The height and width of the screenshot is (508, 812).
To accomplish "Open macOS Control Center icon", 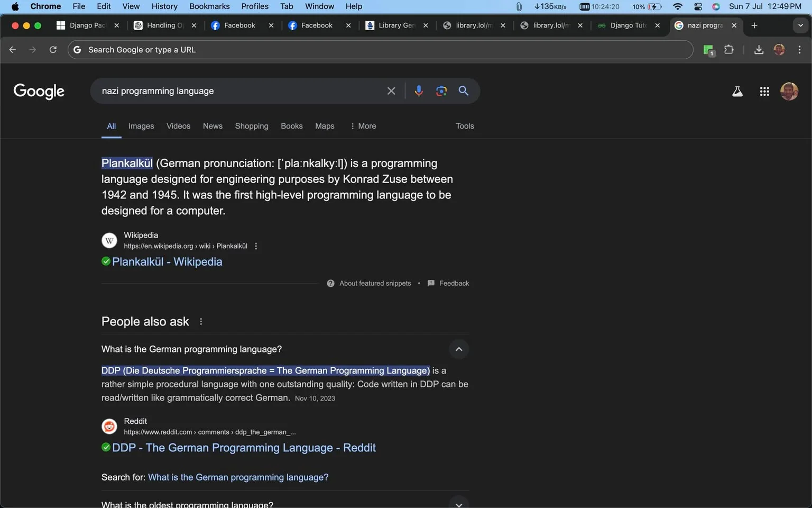I will point(698,6).
